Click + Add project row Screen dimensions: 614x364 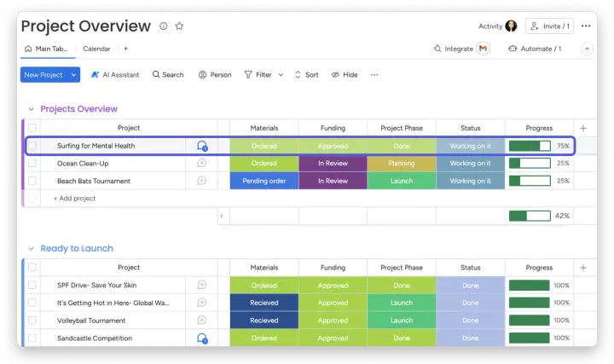tap(74, 199)
